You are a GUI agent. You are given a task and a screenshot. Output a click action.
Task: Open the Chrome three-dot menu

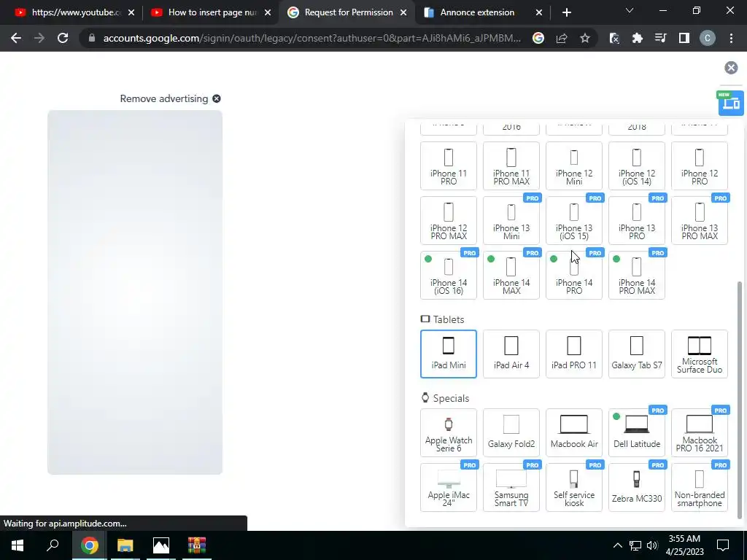pyautogui.click(x=731, y=38)
